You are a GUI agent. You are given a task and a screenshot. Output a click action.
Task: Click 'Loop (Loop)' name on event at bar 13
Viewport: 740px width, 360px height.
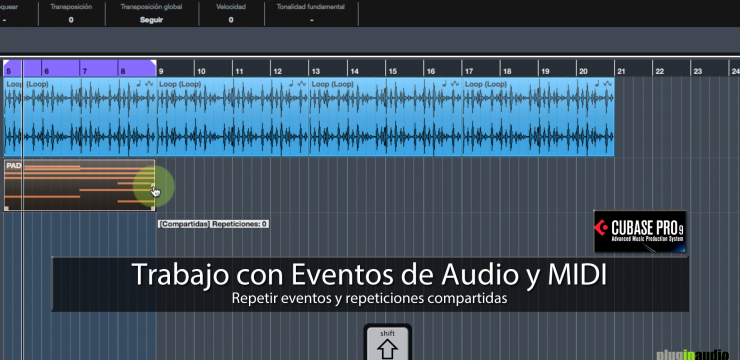(333, 84)
